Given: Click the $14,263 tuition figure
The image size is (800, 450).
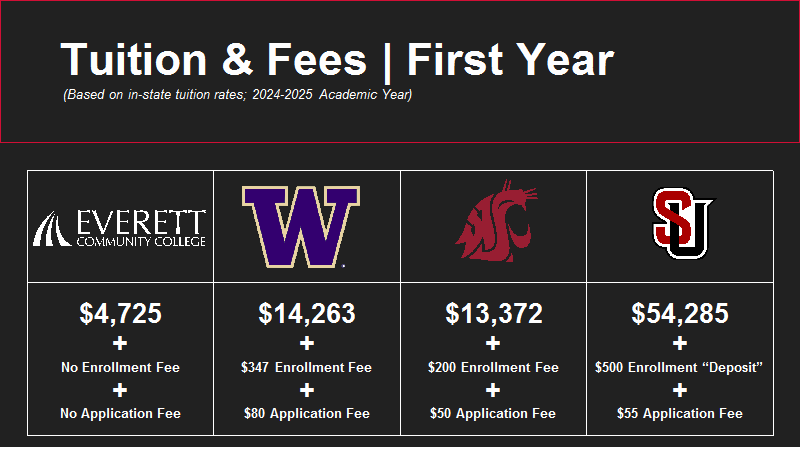Looking at the screenshot, I should tap(307, 313).
